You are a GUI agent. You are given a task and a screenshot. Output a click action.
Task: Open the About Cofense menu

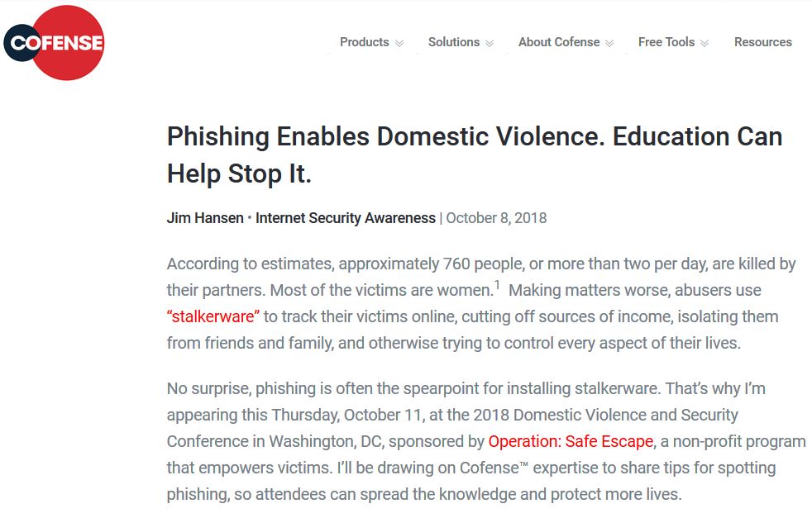[559, 42]
